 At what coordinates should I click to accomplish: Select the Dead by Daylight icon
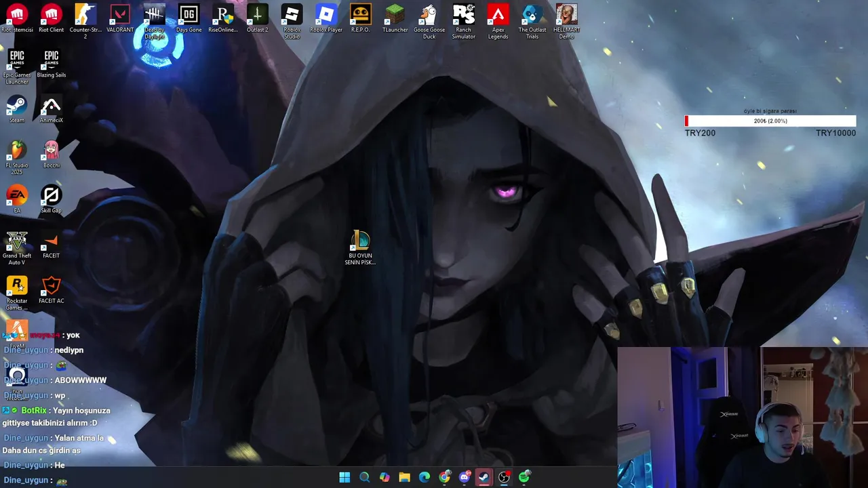[154, 21]
